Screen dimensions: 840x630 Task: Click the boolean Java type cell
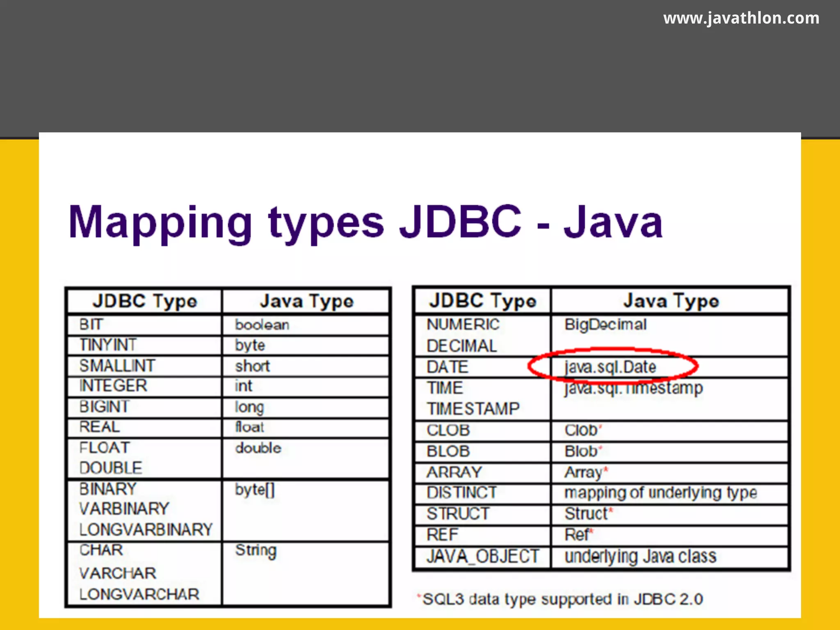coord(262,325)
